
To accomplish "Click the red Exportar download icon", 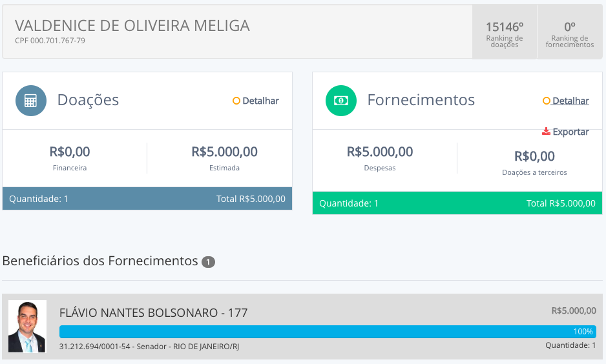I will [546, 132].
